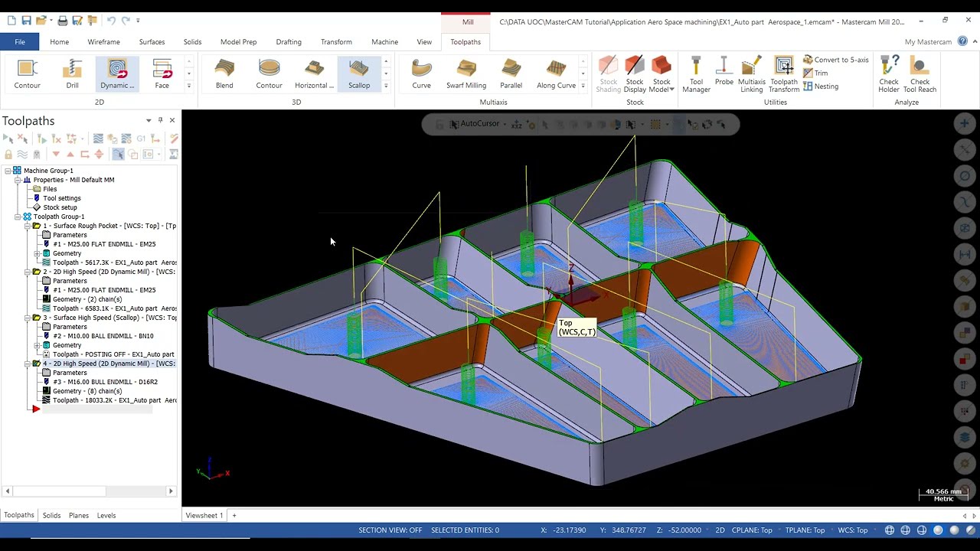
Task: Open the Nesting utility
Action: tap(821, 86)
